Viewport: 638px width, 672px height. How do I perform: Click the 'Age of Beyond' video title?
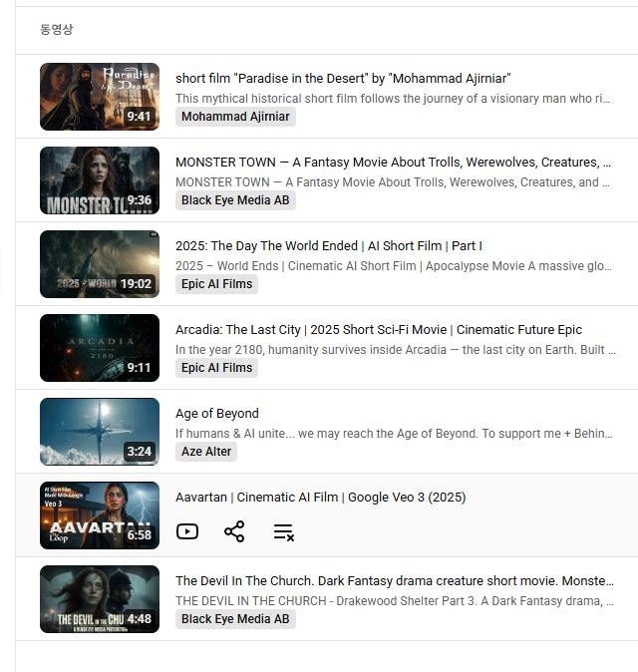(217, 414)
